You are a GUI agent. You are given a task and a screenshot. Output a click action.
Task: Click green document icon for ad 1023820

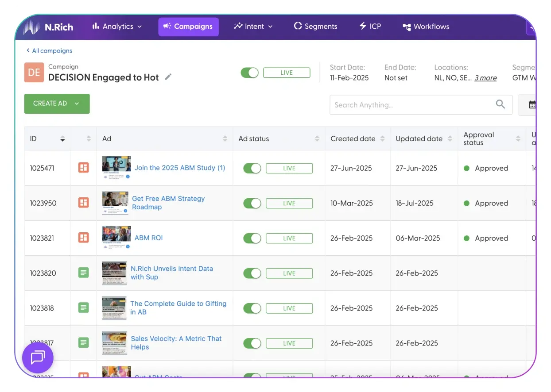pyautogui.click(x=83, y=273)
